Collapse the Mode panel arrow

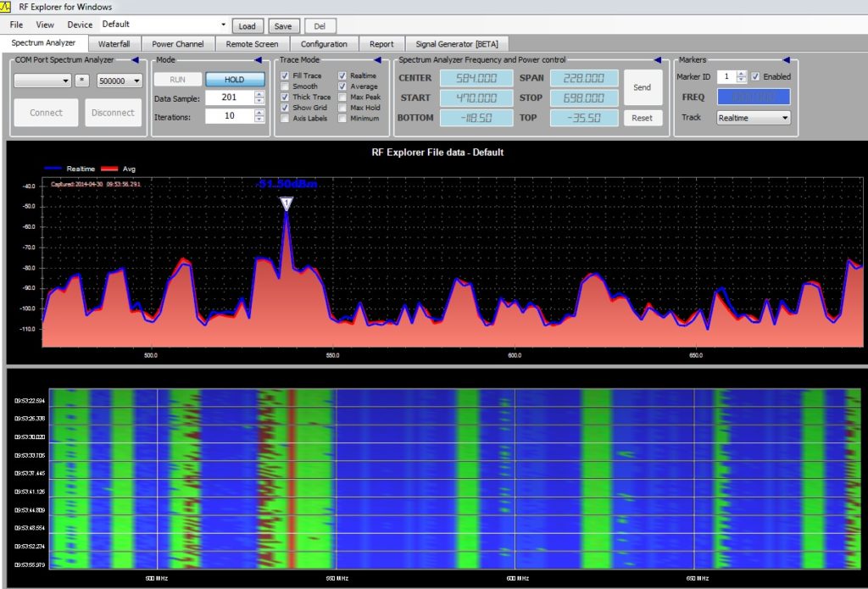point(258,60)
